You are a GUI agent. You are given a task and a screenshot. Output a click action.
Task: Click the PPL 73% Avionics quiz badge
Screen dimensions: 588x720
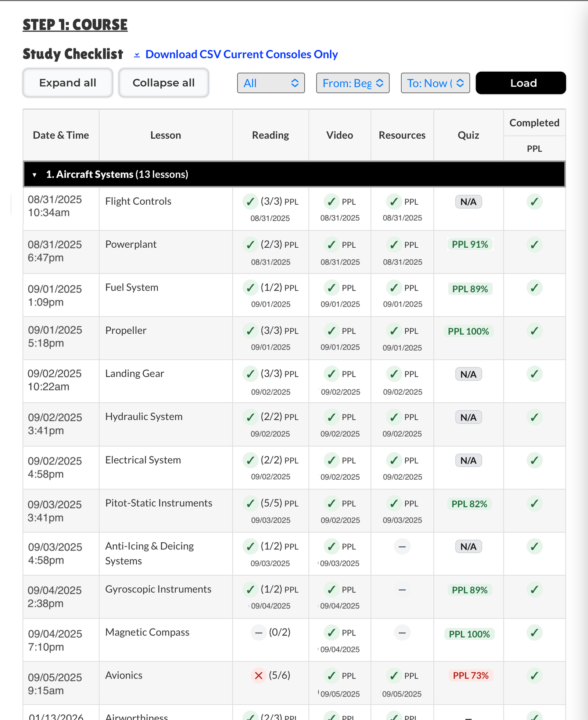[x=470, y=676]
